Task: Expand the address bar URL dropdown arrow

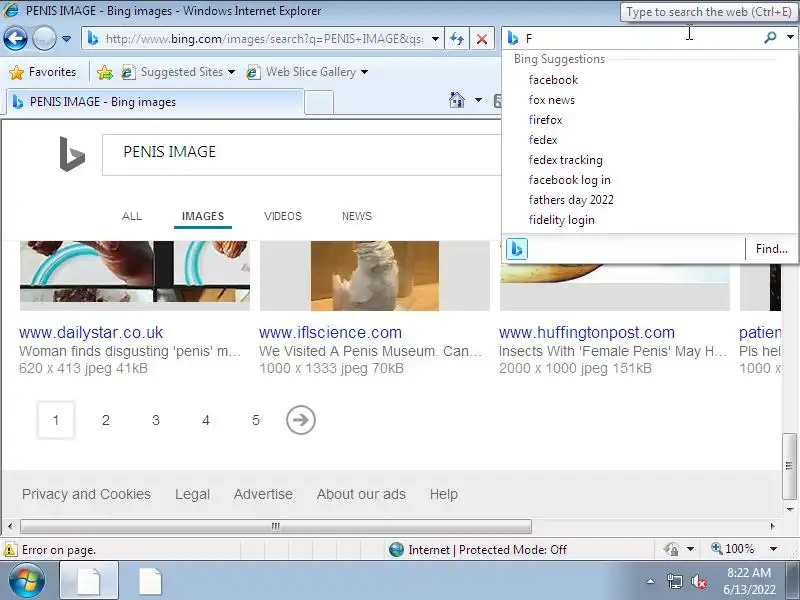Action: click(x=435, y=39)
